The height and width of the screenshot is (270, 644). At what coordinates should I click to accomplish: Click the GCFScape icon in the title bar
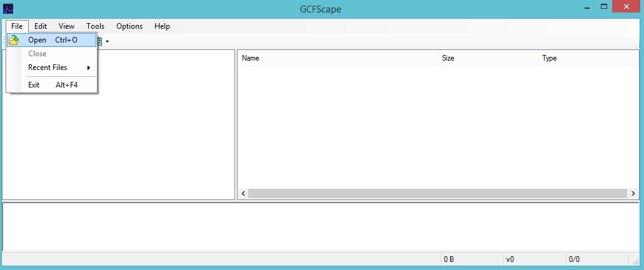[8, 8]
